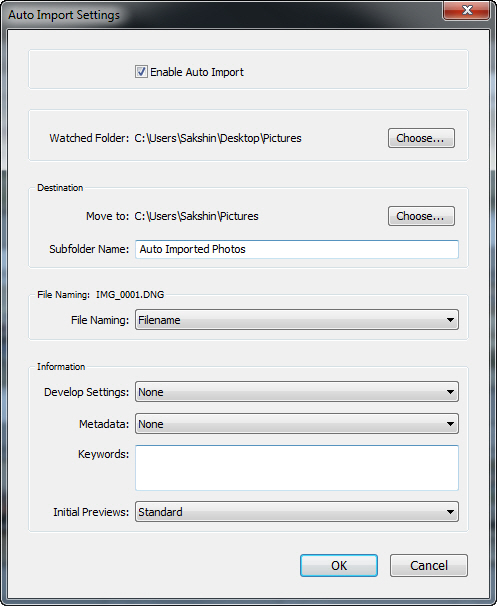Open the Metadata dropdown
Viewport: 497px width, 606px height.
[x=297, y=424]
